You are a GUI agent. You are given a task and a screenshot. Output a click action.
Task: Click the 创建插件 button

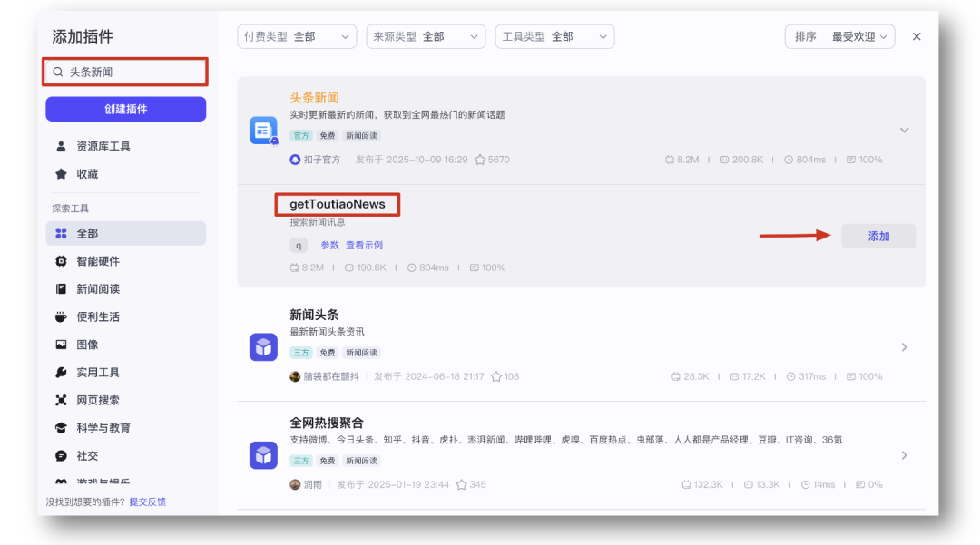pos(125,109)
